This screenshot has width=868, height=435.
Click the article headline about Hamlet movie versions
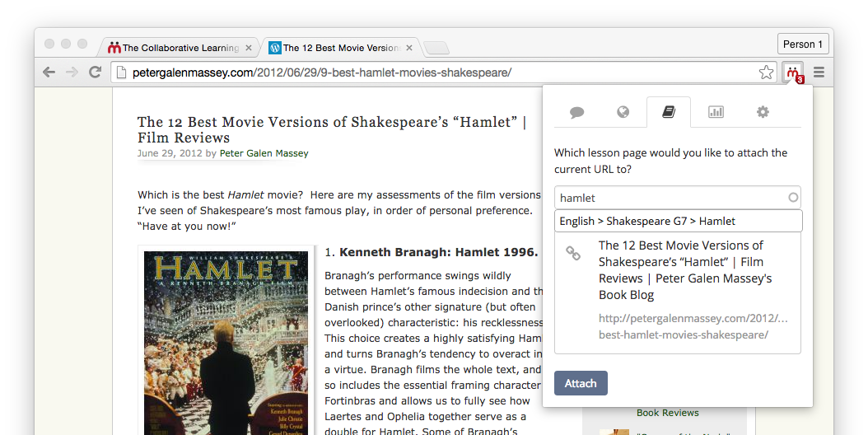332,129
